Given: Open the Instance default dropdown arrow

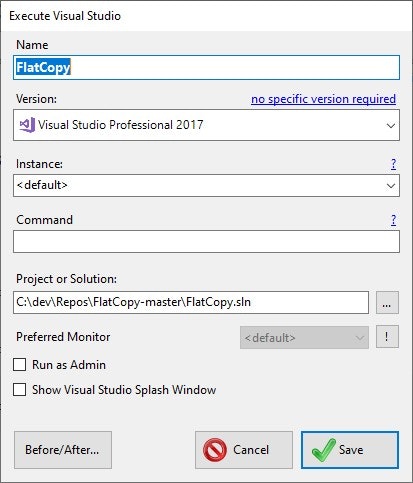Looking at the screenshot, I should 391,185.
